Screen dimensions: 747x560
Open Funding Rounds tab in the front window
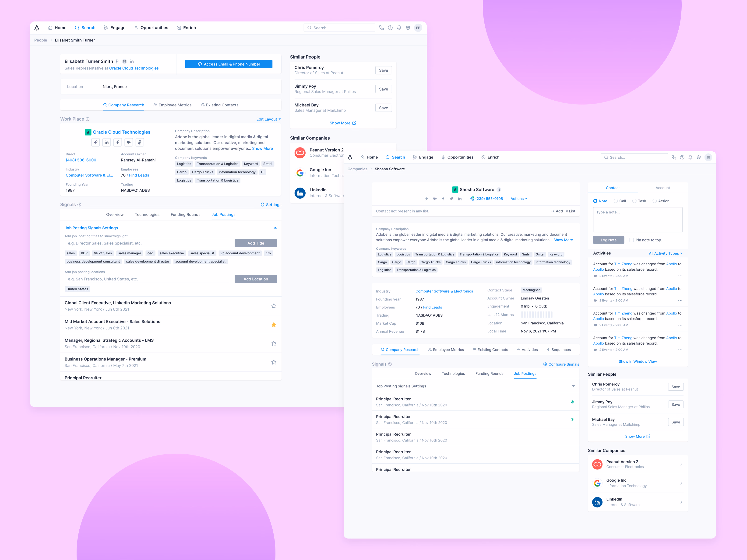click(489, 373)
